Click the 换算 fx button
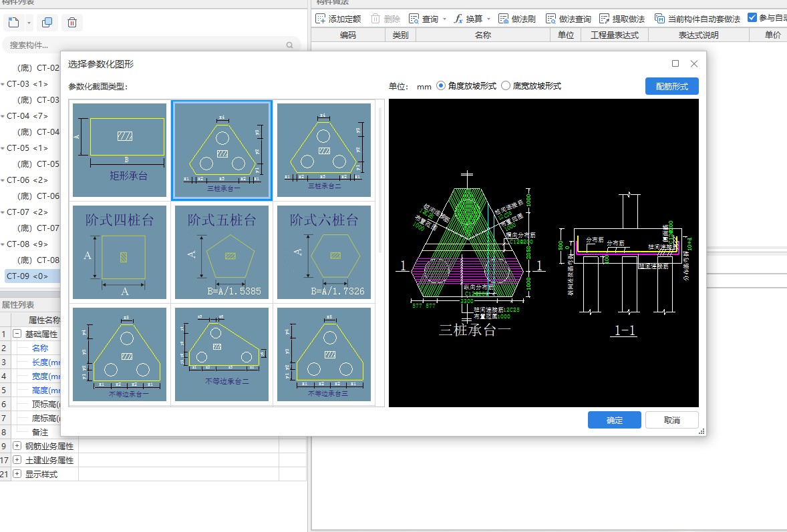 (x=468, y=19)
